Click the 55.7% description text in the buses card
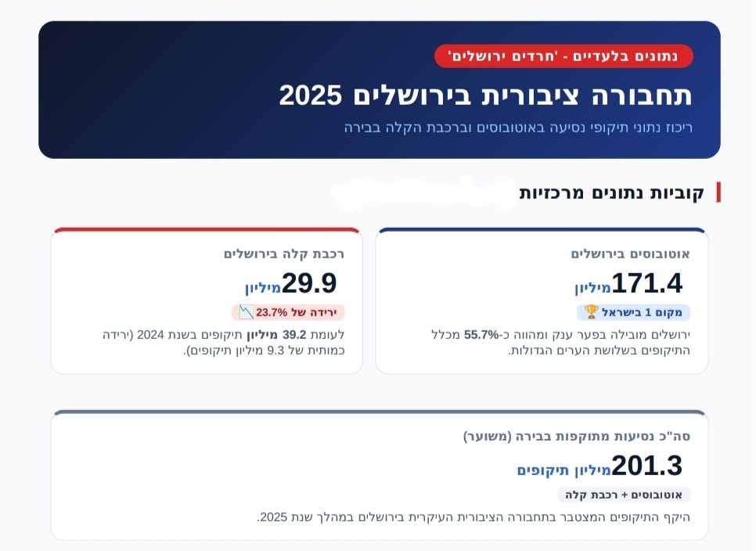The image size is (756, 551). (560, 342)
